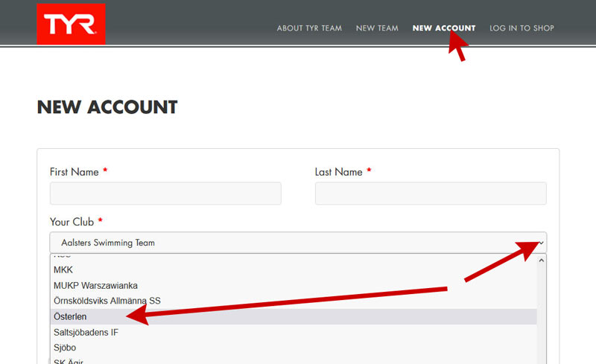The height and width of the screenshot is (364, 596).
Task: Choose MUKP Warszawianka club option
Action: [x=294, y=285]
